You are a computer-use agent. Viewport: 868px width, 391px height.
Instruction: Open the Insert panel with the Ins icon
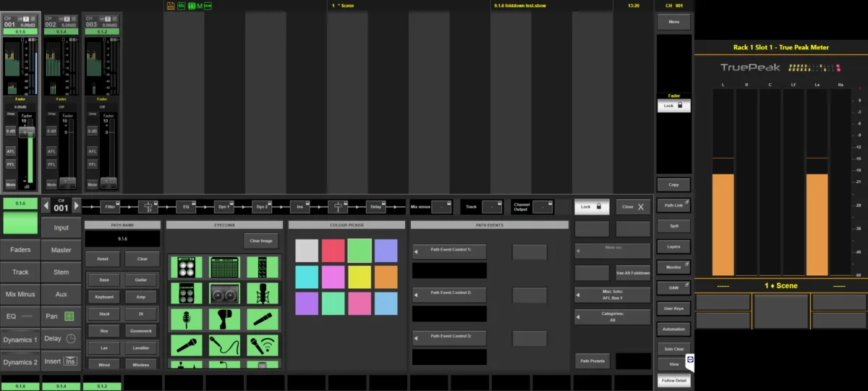coord(61,361)
